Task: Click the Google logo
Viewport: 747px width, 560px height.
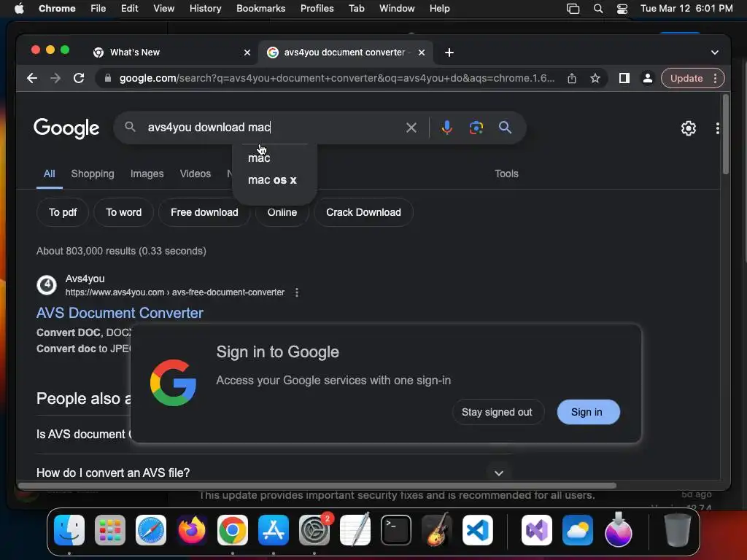Action: [66, 128]
